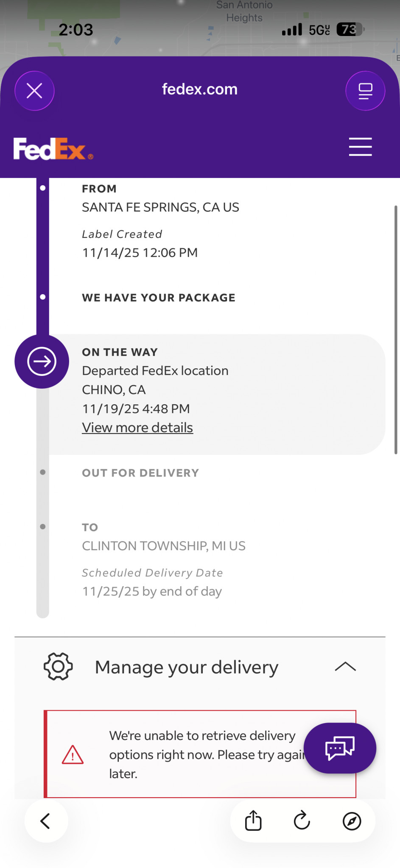Open the reader view icon

[x=365, y=91]
